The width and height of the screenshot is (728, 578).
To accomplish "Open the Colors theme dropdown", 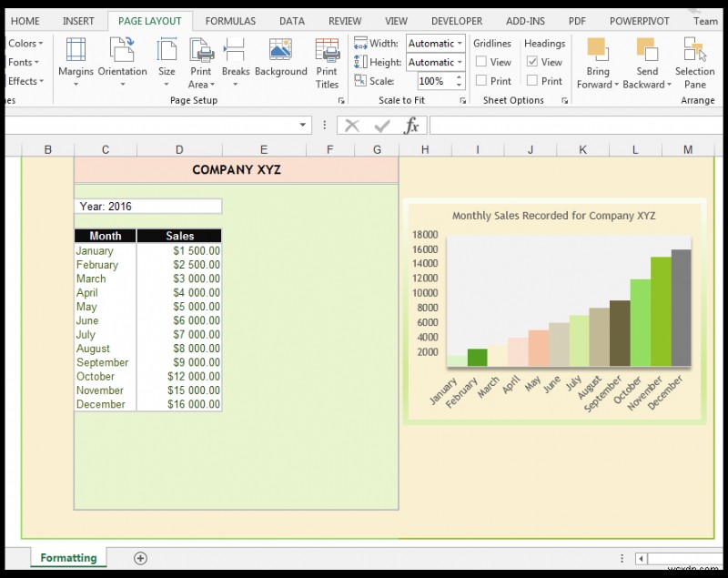I will click(25, 43).
